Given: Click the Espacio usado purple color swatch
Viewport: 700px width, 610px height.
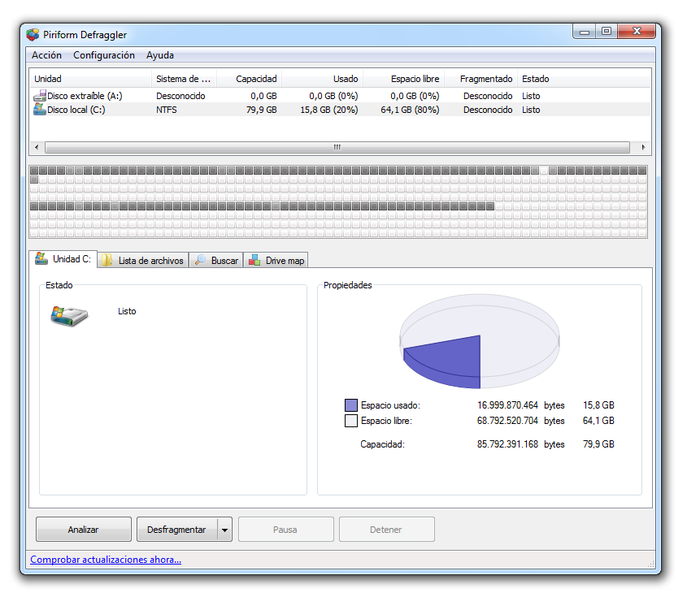Looking at the screenshot, I should 351,405.
